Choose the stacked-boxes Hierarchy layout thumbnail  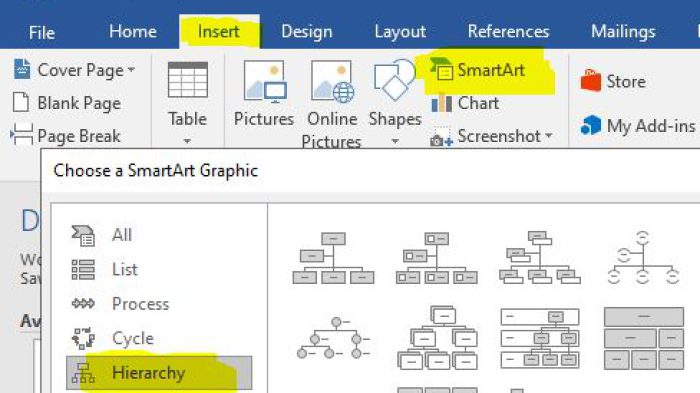[x=438, y=338]
